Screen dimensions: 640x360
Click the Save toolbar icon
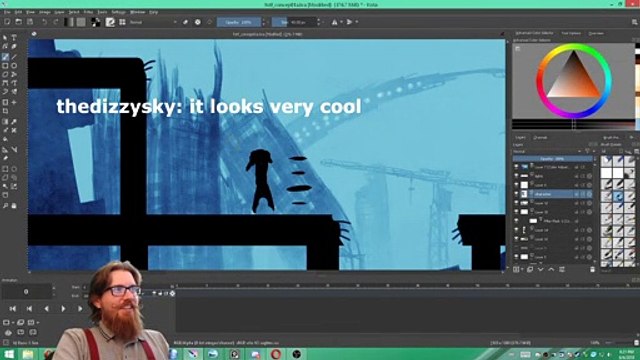click(x=30, y=22)
